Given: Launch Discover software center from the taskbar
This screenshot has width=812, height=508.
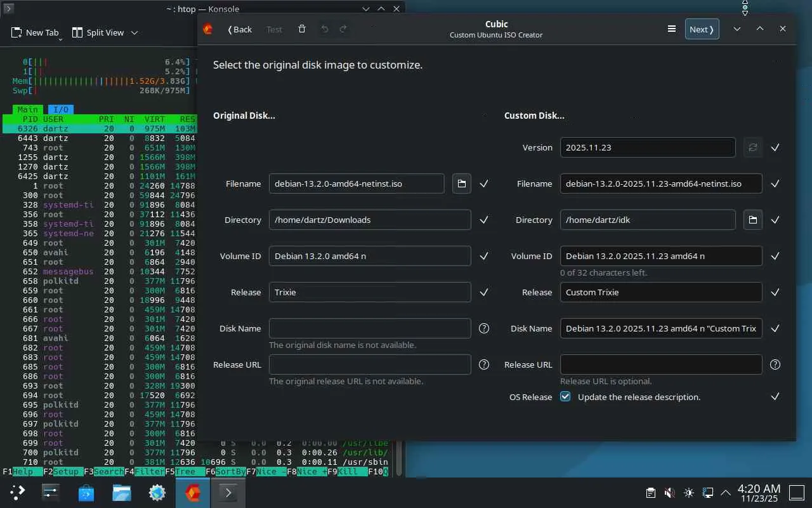Looking at the screenshot, I should [x=86, y=492].
